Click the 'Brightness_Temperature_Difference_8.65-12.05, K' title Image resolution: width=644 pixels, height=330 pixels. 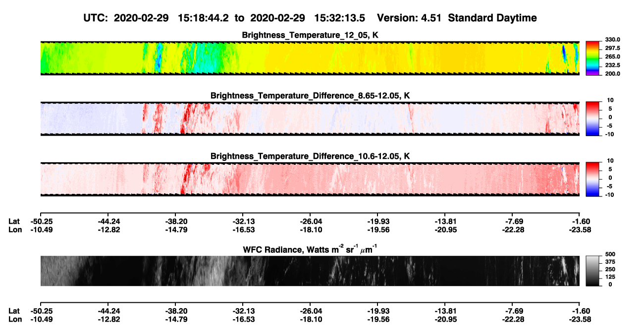pos(310,95)
